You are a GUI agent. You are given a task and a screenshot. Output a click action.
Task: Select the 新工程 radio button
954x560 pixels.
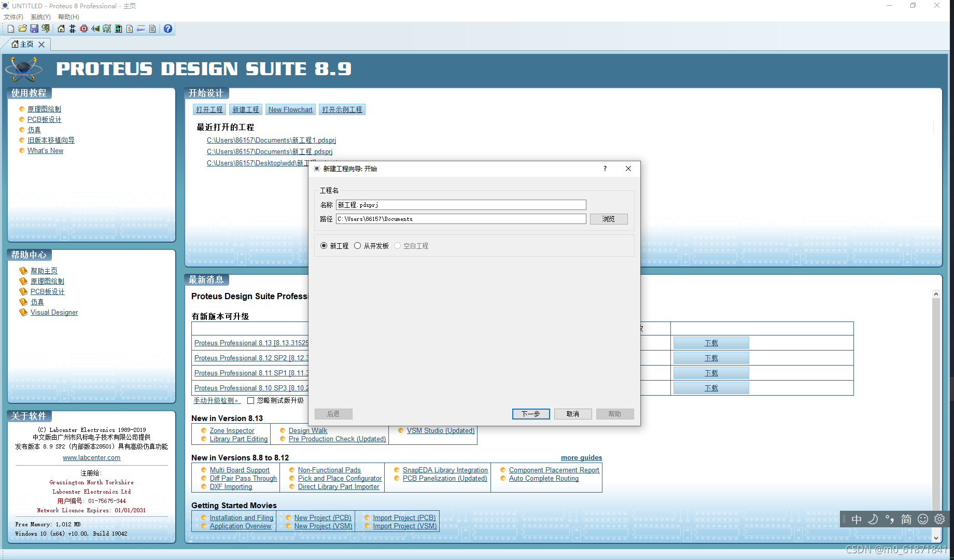pos(324,246)
